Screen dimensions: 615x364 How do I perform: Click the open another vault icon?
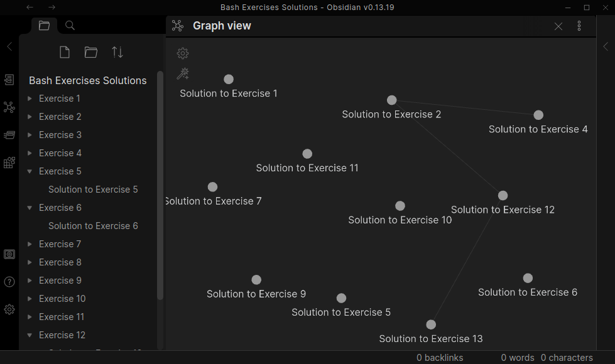(9, 254)
